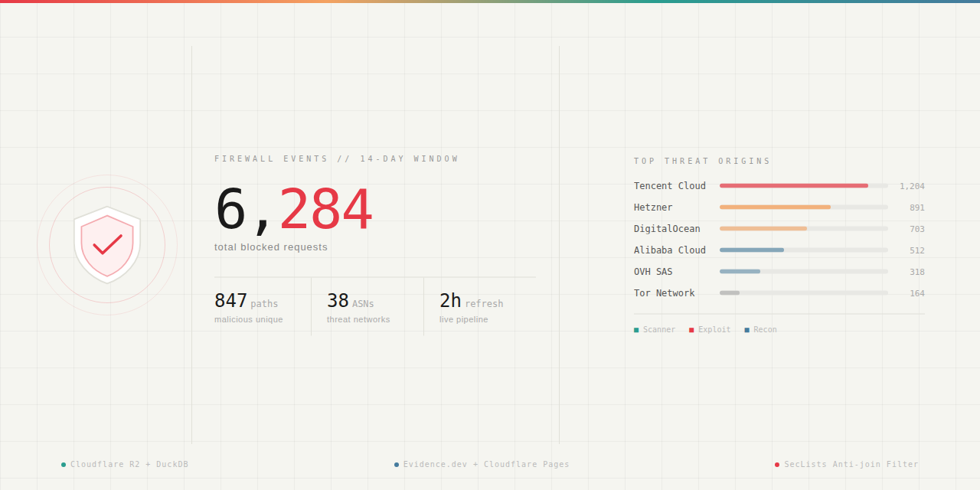This screenshot has width=980, height=490.
Task: Click the teal dot beside Cloudflare R2
Action: pos(62,464)
